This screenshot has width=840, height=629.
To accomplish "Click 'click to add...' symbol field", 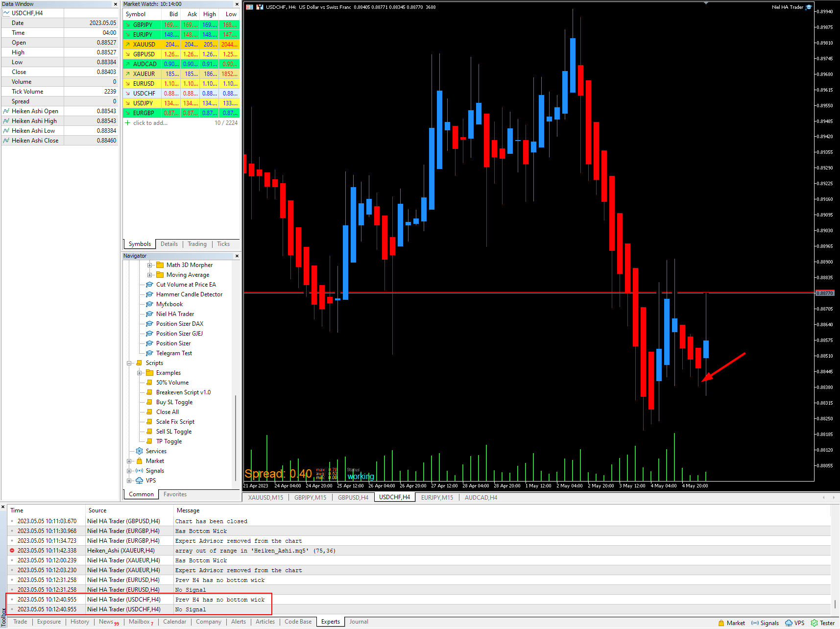I will pyautogui.click(x=150, y=123).
